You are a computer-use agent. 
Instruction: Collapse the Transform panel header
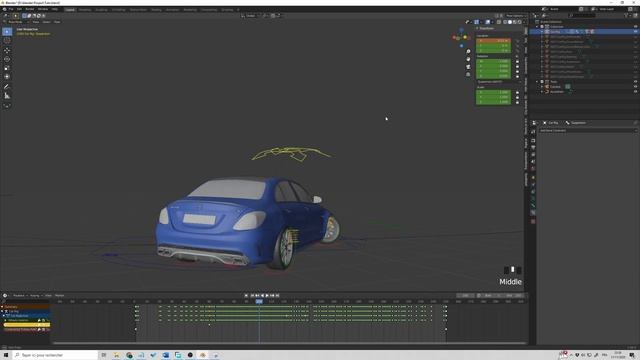point(486,28)
